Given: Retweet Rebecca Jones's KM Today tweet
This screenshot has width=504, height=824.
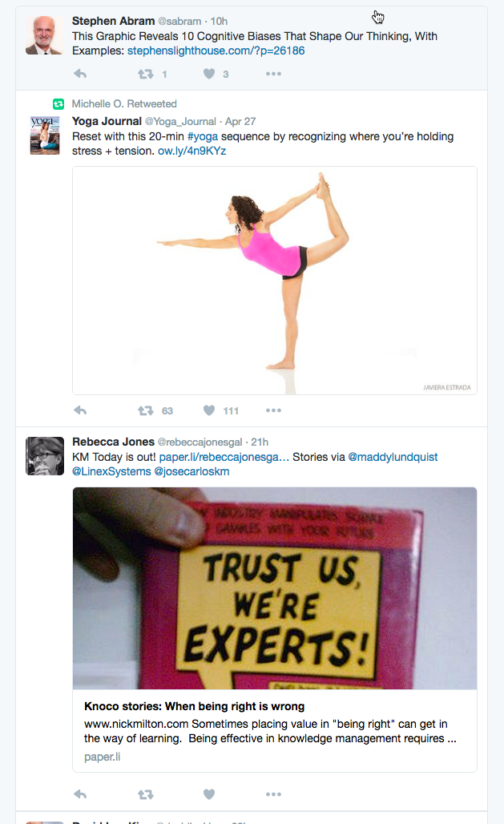Looking at the screenshot, I should click(x=146, y=794).
